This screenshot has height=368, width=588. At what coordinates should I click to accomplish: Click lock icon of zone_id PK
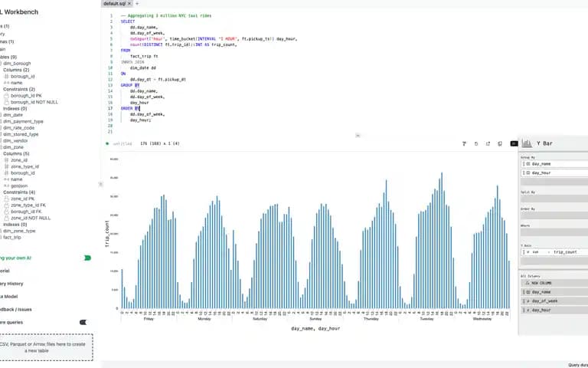tap(6, 199)
